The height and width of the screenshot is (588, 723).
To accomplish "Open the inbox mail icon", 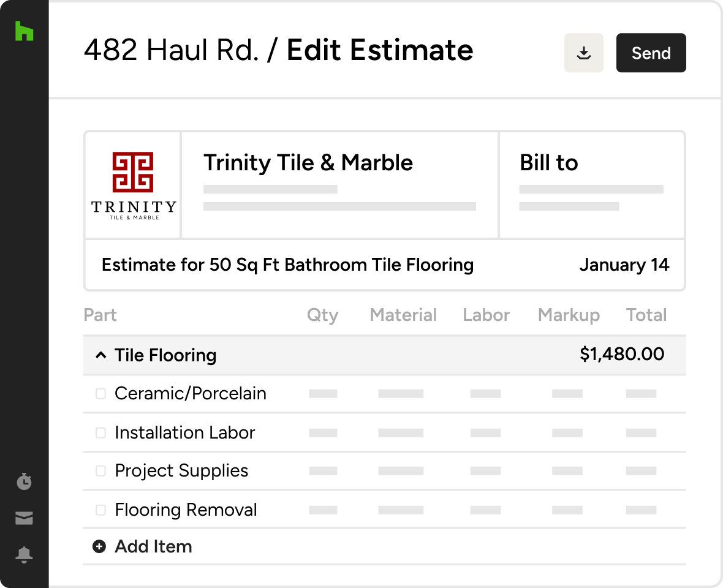I will (x=24, y=519).
